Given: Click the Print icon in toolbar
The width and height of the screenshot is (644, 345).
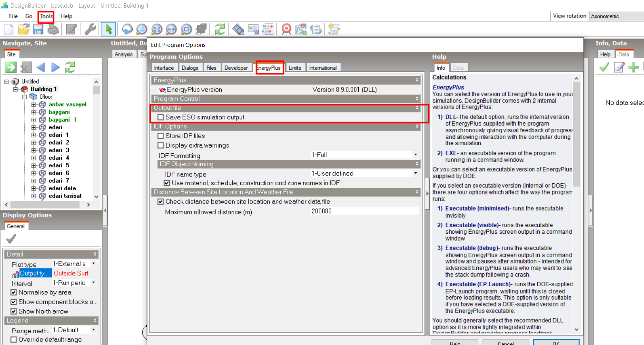Looking at the screenshot, I should [x=53, y=29].
